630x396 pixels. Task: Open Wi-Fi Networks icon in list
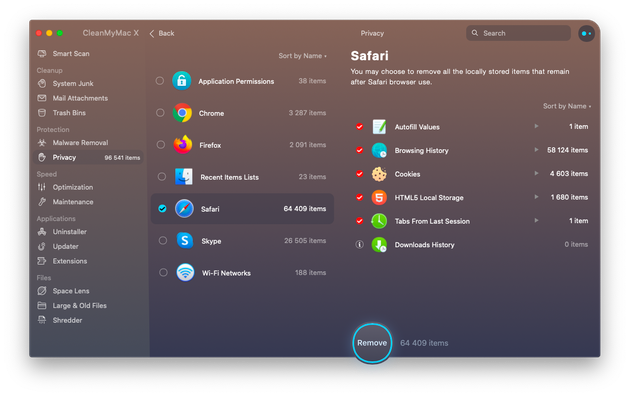click(x=185, y=272)
